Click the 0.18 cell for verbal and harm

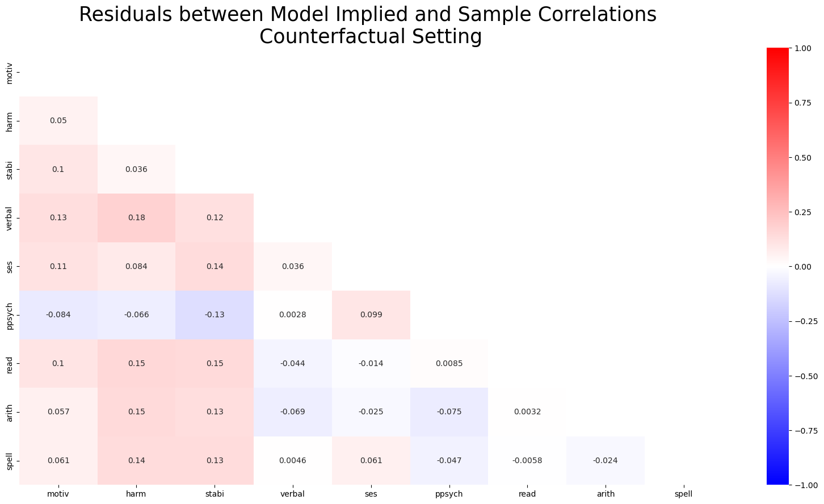point(136,218)
